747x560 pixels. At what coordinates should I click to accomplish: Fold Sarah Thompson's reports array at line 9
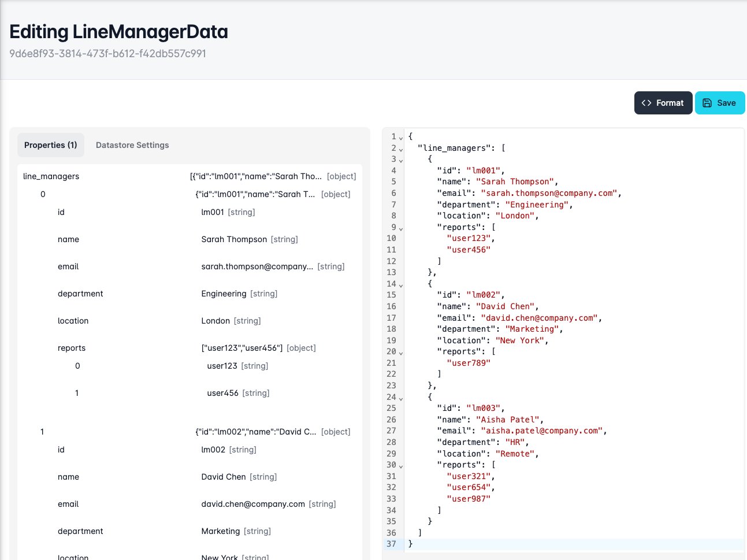(401, 228)
